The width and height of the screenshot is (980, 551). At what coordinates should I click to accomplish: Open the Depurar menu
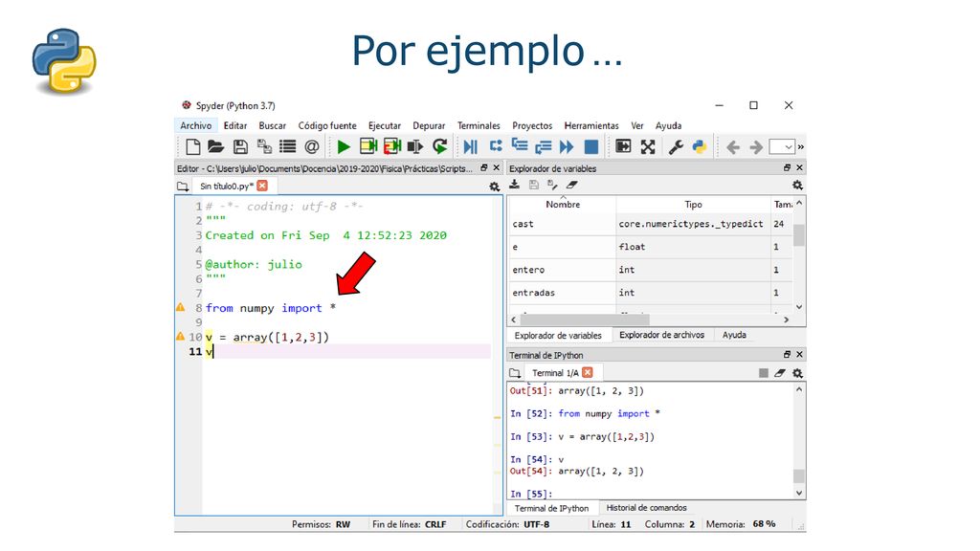(x=429, y=125)
